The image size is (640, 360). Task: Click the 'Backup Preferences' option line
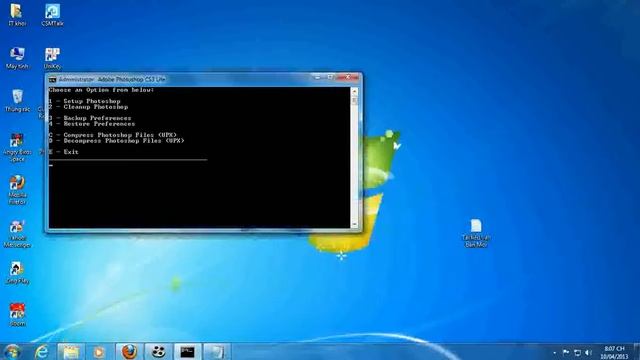pos(90,118)
